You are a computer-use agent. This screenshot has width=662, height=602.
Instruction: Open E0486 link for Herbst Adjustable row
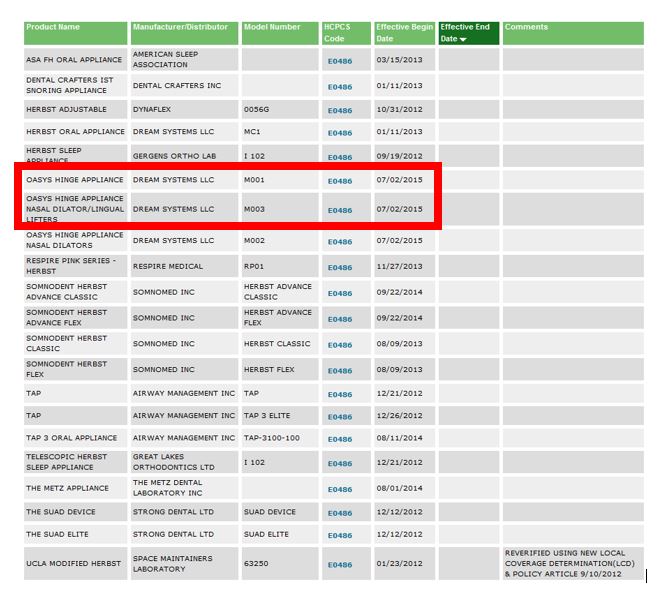tap(340, 111)
